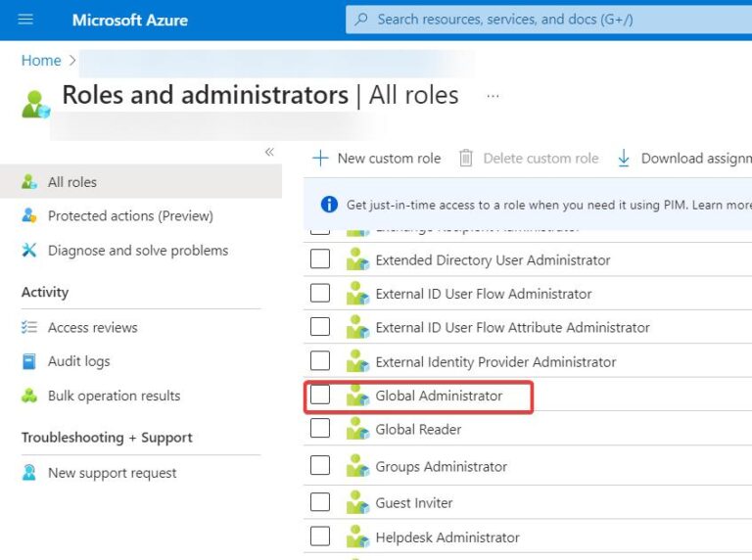Click the Global Administrator role icon

click(357, 397)
